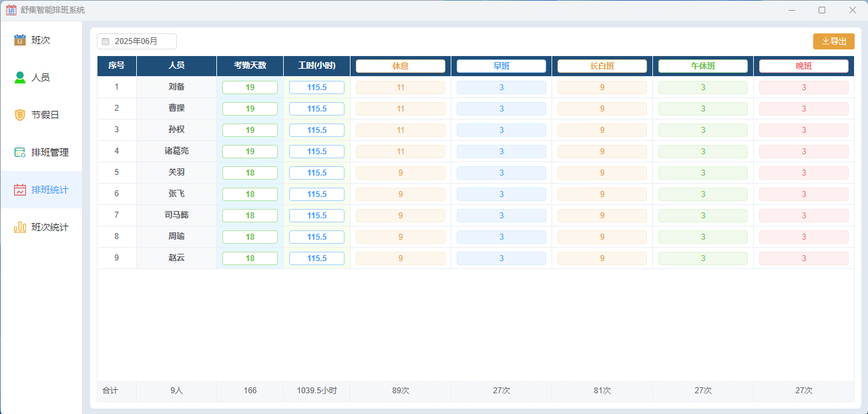868x414 pixels.
Task: Click the 节假日 shield icon
Action: 20,115
